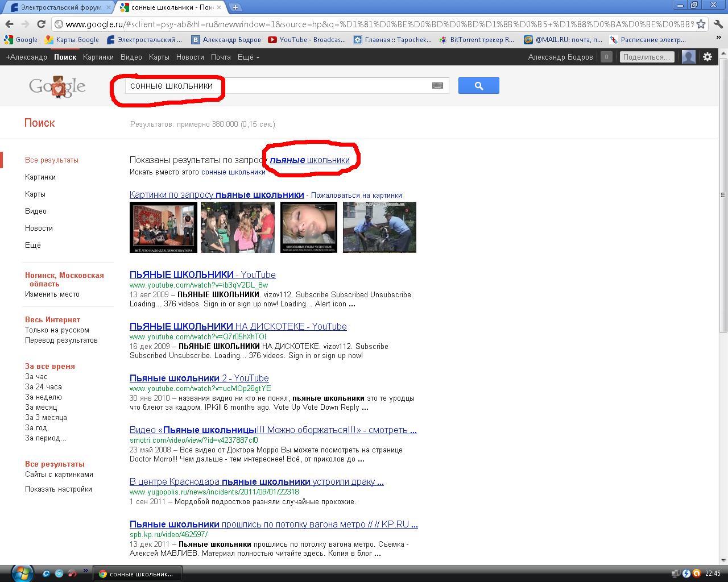728x582 pixels.
Task: Open +Александр in Google bar
Action: pyautogui.click(x=26, y=57)
